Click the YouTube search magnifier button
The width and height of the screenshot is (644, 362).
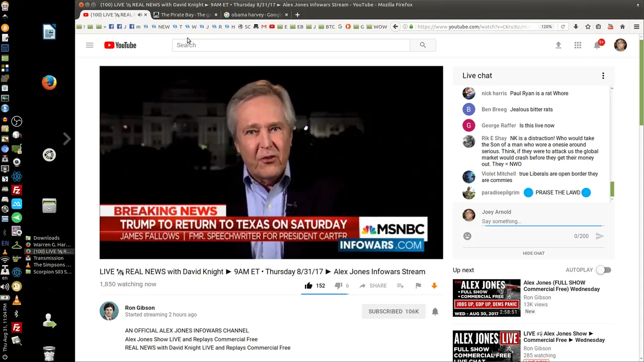point(423,45)
